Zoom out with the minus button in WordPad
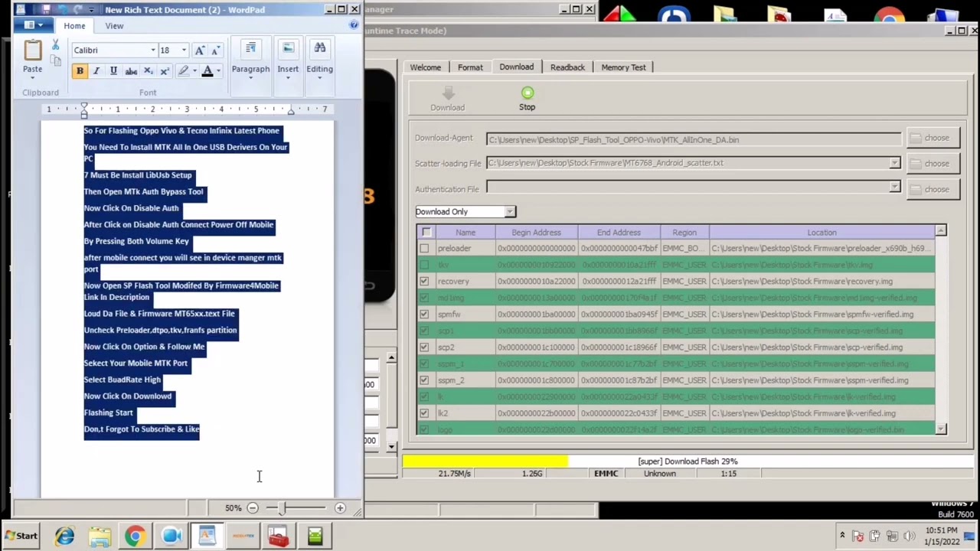This screenshot has height=551, width=980. click(253, 508)
